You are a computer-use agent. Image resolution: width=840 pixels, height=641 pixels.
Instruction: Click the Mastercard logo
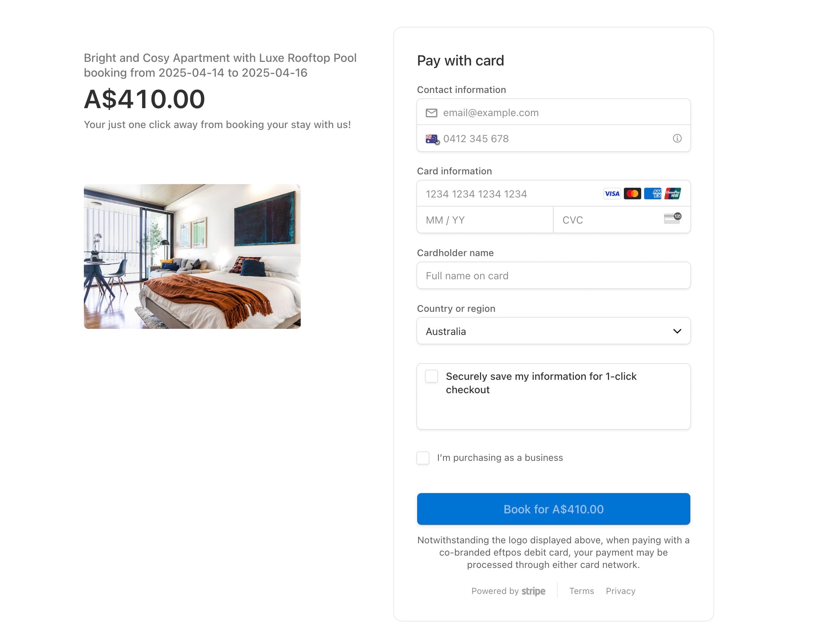632,194
